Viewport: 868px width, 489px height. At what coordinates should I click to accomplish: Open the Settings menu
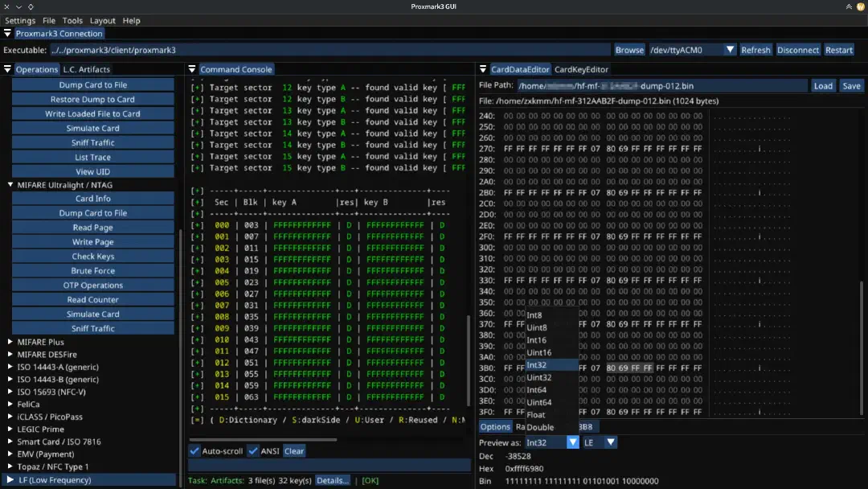tap(20, 20)
